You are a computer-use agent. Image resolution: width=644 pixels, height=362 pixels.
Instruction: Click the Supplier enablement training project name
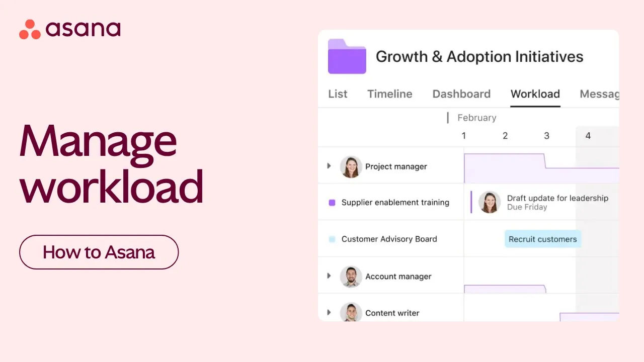[395, 203]
